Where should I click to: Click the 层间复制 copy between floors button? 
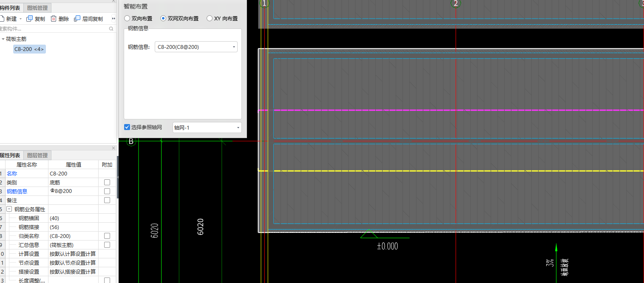[88, 19]
